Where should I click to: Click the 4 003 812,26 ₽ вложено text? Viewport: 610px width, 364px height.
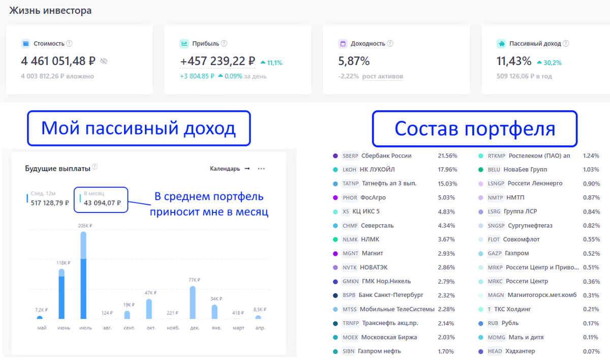57,76
